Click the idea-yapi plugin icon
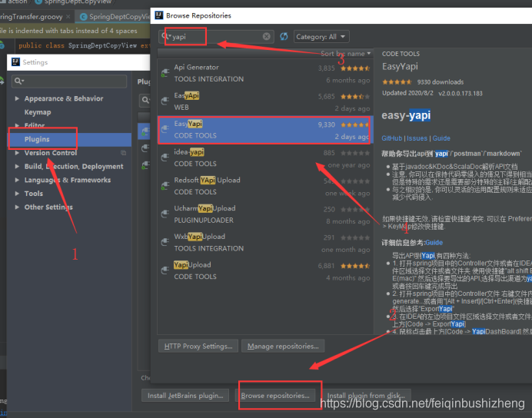 (165, 158)
